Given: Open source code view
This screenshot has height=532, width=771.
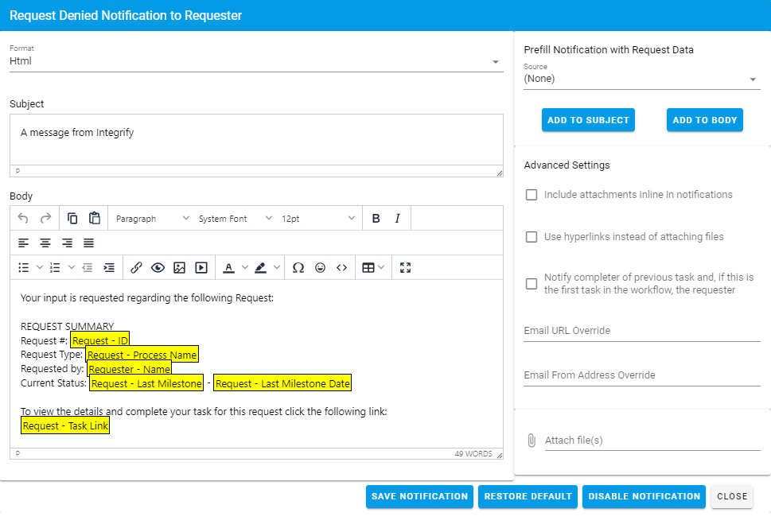Looking at the screenshot, I should pos(341,268).
